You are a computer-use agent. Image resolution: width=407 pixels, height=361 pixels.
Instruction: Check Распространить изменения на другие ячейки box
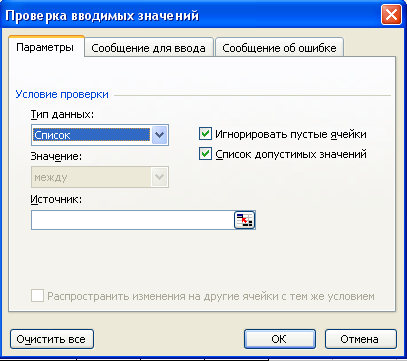[37, 296]
